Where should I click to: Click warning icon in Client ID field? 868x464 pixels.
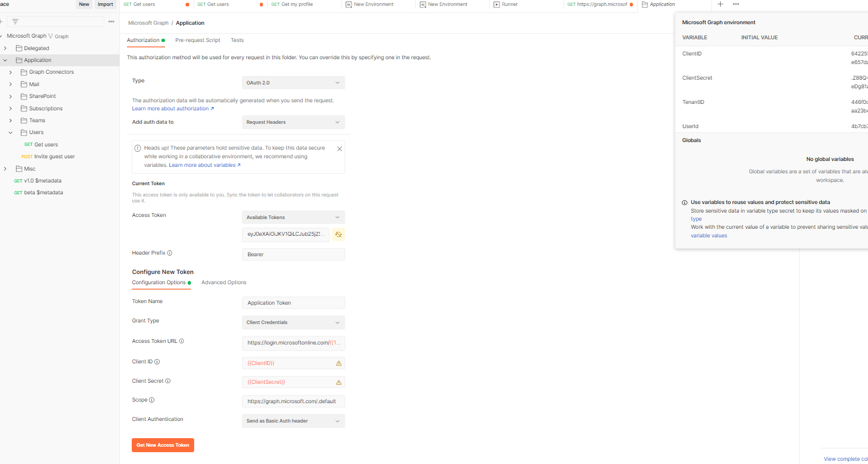coord(339,363)
